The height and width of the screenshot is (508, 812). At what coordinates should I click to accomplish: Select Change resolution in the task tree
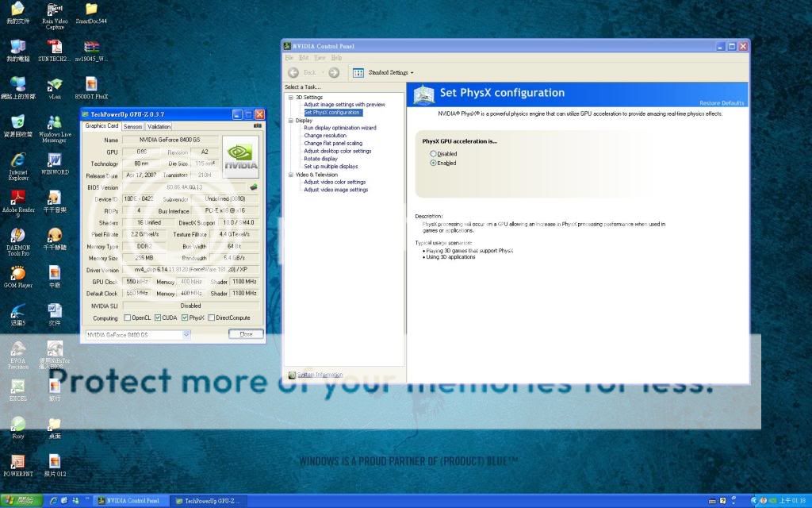click(325, 136)
